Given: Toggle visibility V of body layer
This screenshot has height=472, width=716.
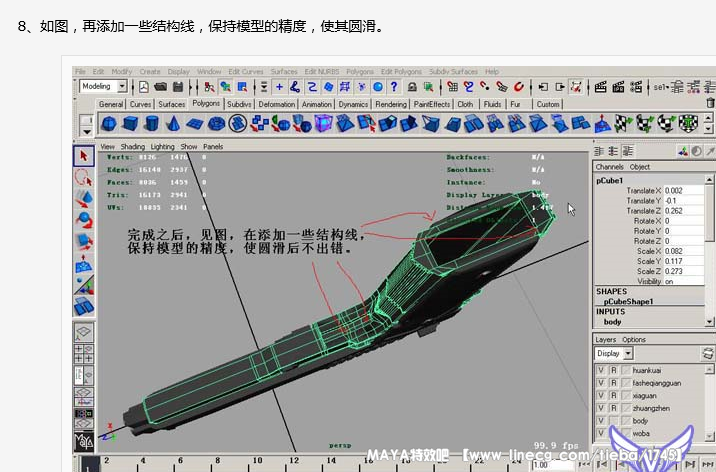Looking at the screenshot, I should click(601, 421).
